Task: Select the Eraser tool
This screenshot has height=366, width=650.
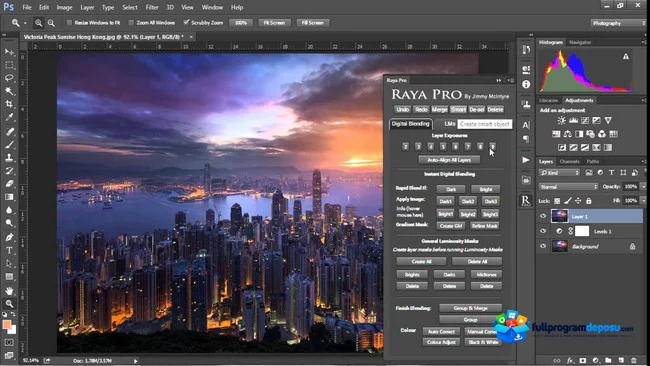Action: coord(9,184)
